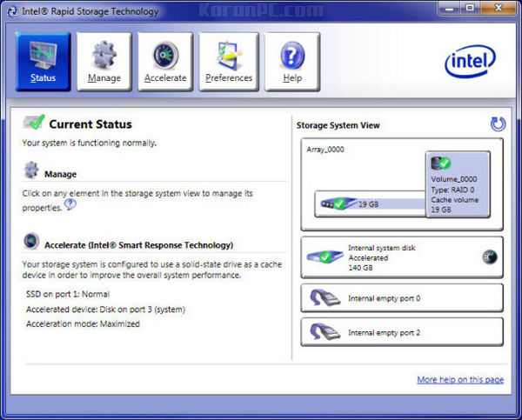Go to the Preferences tab
Image resolution: width=522 pixels, height=420 pixels.
(x=229, y=62)
